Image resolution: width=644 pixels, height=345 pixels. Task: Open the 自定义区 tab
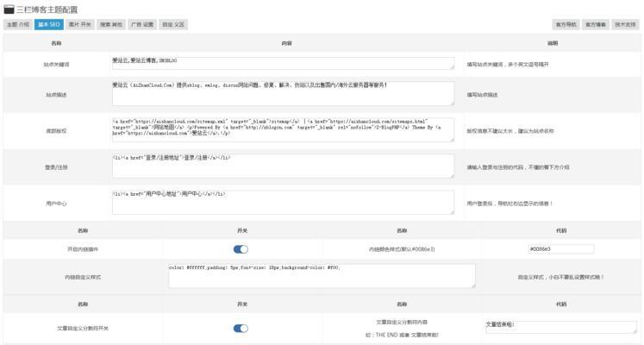click(x=173, y=25)
